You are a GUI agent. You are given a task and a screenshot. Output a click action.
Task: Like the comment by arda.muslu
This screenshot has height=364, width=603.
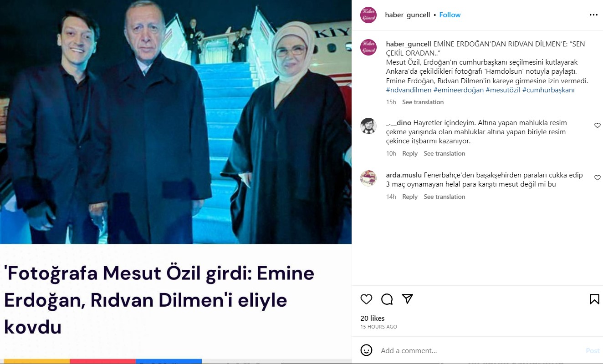pos(598,177)
